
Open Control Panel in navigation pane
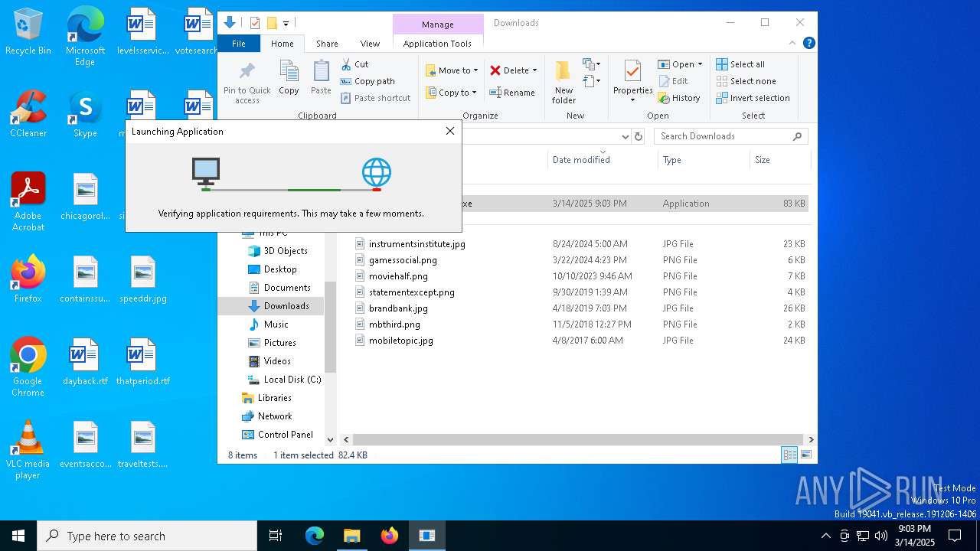click(277, 435)
